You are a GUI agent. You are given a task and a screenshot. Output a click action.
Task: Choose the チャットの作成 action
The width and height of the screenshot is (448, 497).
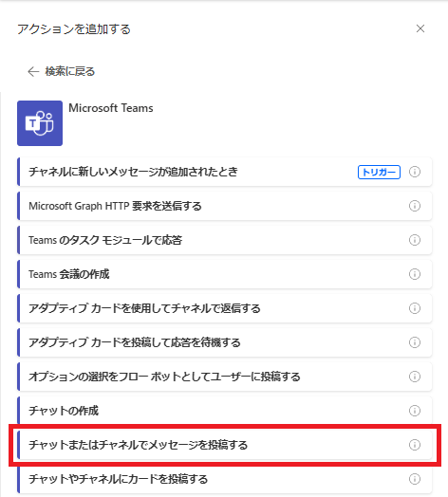coord(225,411)
